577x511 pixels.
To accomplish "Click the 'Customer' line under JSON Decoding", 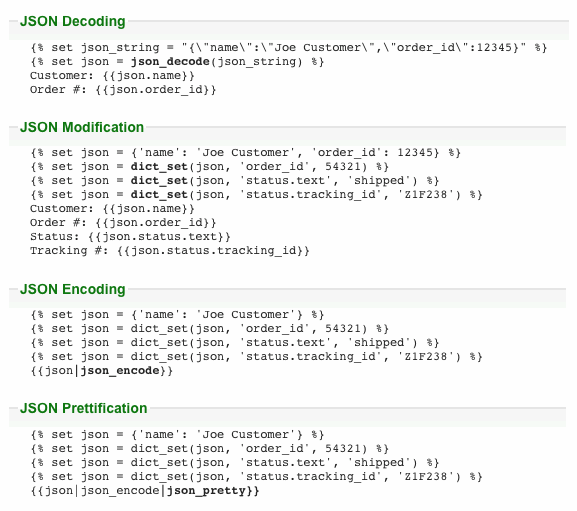I will [112, 75].
